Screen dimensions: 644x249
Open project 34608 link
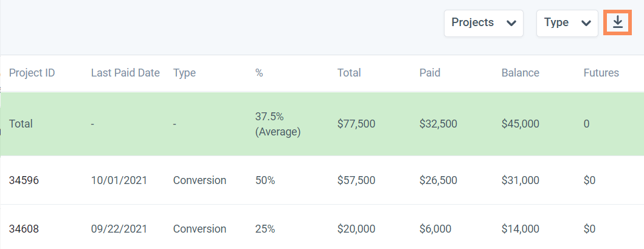coord(23,229)
